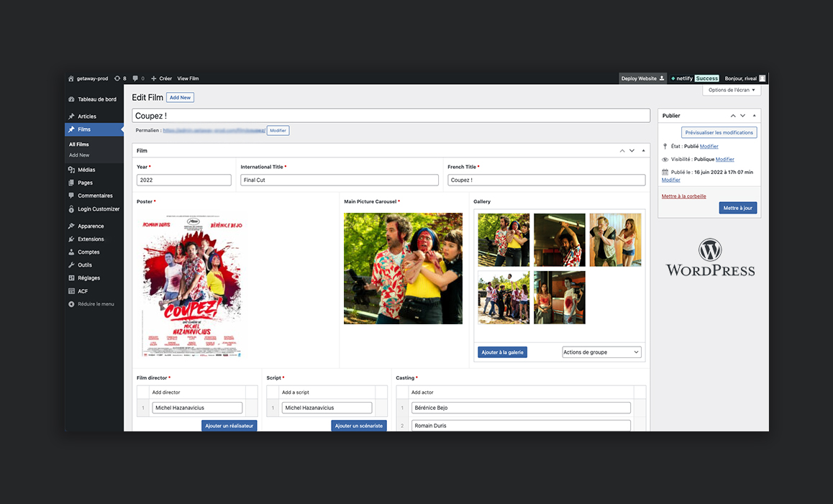Click the updates icon in admin bar

click(118, 78)
